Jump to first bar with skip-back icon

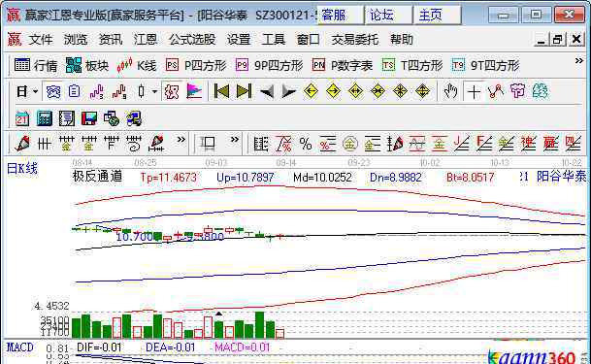click(x=221, y=91)
